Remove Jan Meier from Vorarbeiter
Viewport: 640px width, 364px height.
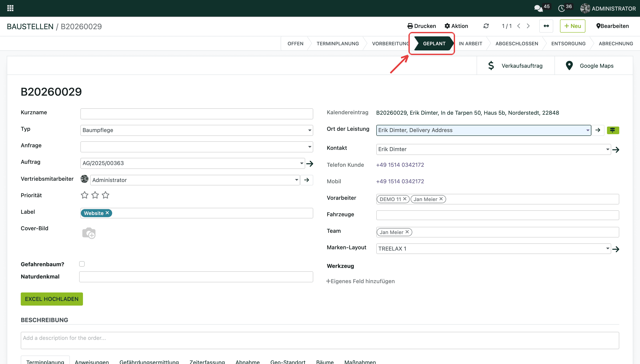[x=441, y=199]
